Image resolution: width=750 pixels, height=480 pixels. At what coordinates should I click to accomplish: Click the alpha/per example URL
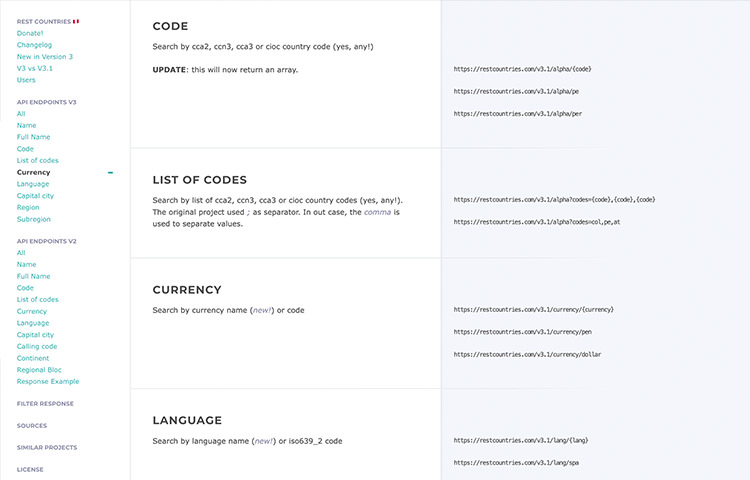coord(518,114)
